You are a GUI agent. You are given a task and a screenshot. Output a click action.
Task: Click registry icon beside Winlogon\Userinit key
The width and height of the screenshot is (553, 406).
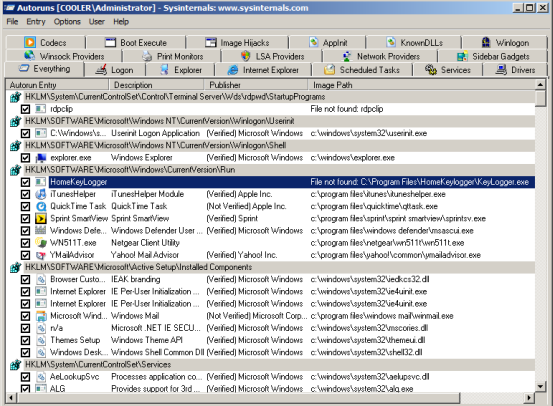[x=16, y=121]
